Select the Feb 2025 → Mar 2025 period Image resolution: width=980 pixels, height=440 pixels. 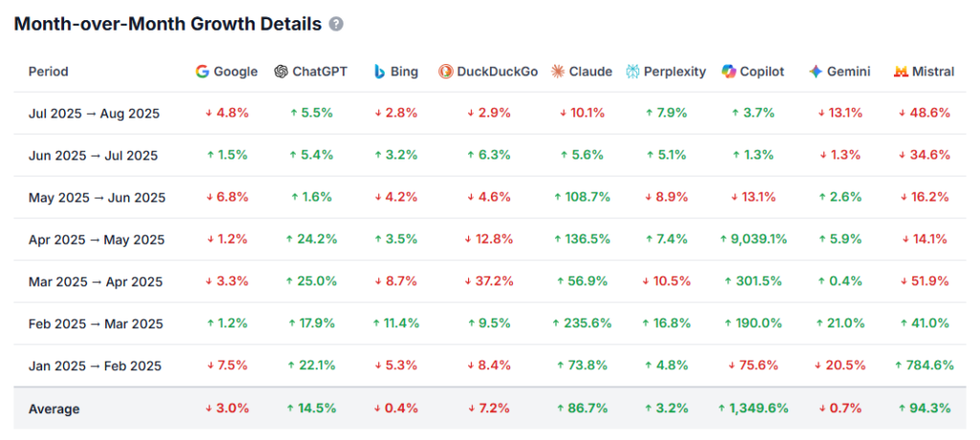click(95, 323)
